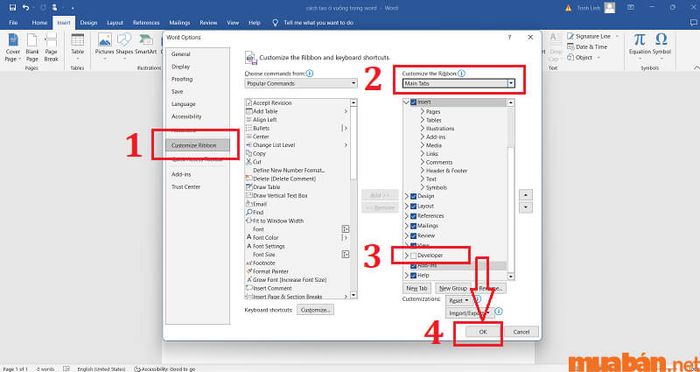Click the Signature Line icon

click(x=570, y=36)
